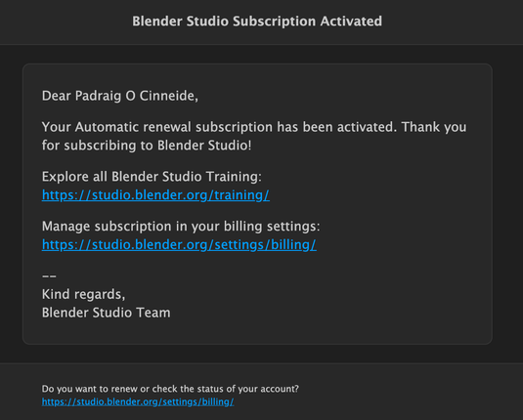The height and width of the screenshot is (420, 523).
Task: Click "Manage subscription in your billing settings:" text
Action: click(x=181, y=227)
